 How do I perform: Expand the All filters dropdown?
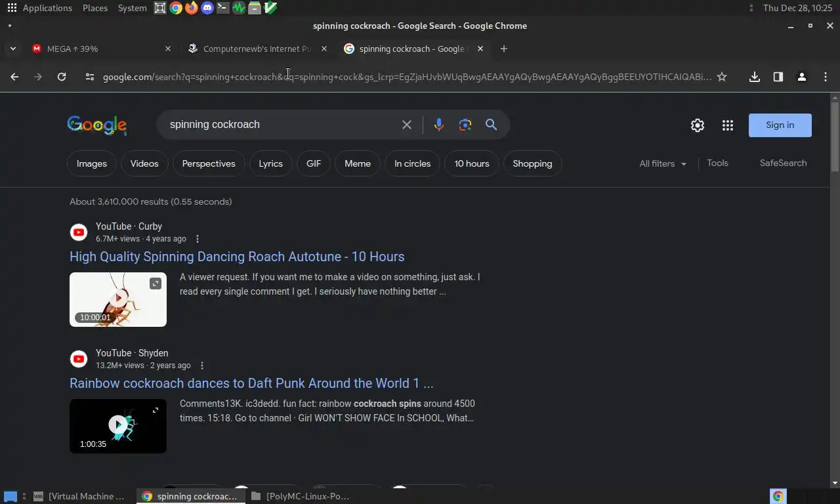[x=663, y=163]
